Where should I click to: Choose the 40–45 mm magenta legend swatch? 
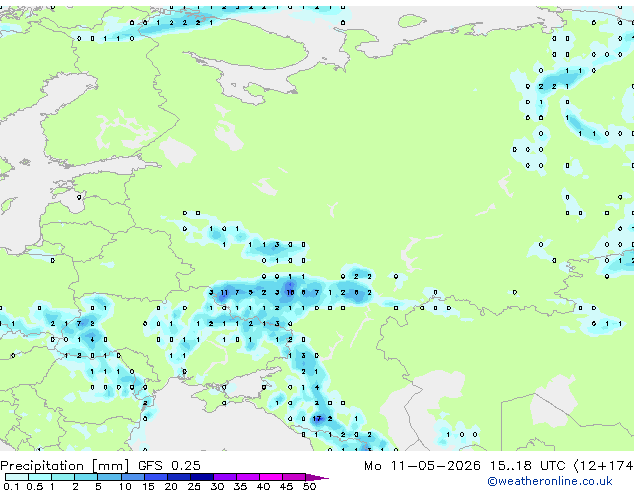tap(271, 477)
